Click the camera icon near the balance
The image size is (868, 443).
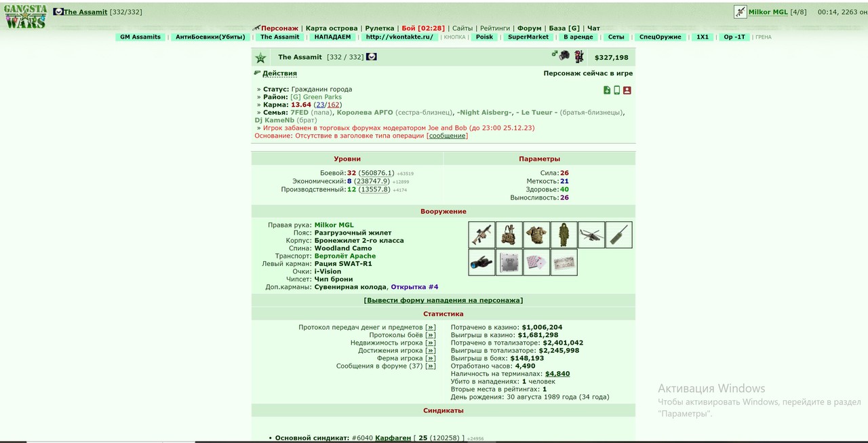pos(564,56)
